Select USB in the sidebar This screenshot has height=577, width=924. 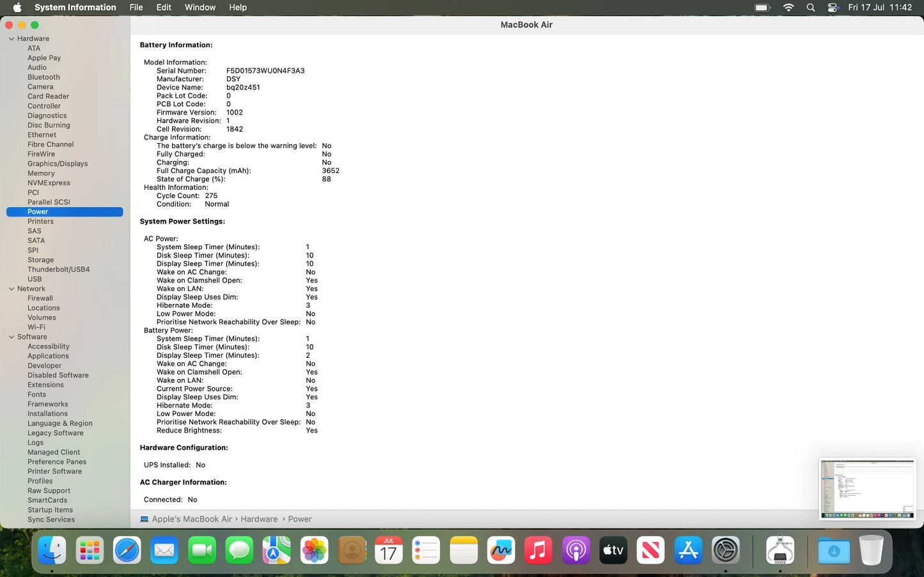tap(35, 279)
